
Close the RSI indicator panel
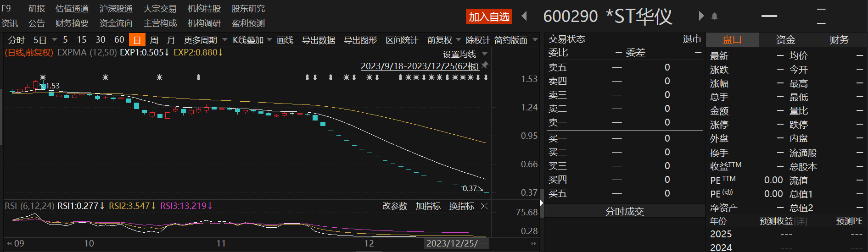[x=484, y=206]
